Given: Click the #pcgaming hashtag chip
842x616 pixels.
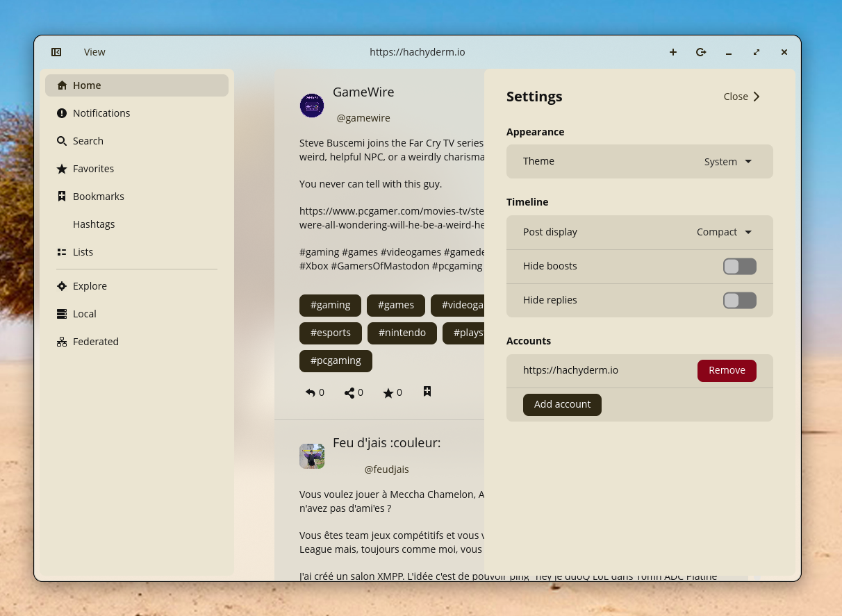Looking at the screenshot, I should (336, 361).
